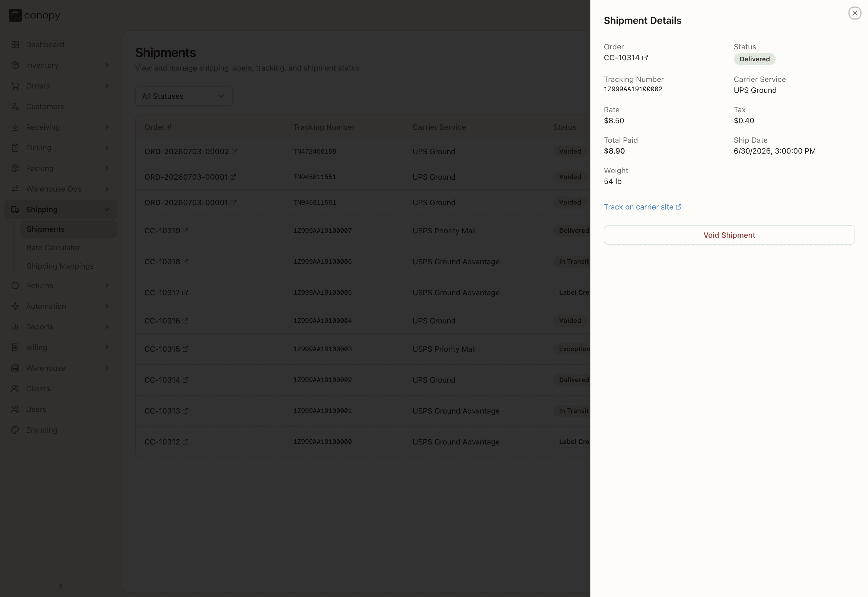This screenshot has height=597, width=868.
Task: Click the Packing package icon
Action: (x=15, y=168)
